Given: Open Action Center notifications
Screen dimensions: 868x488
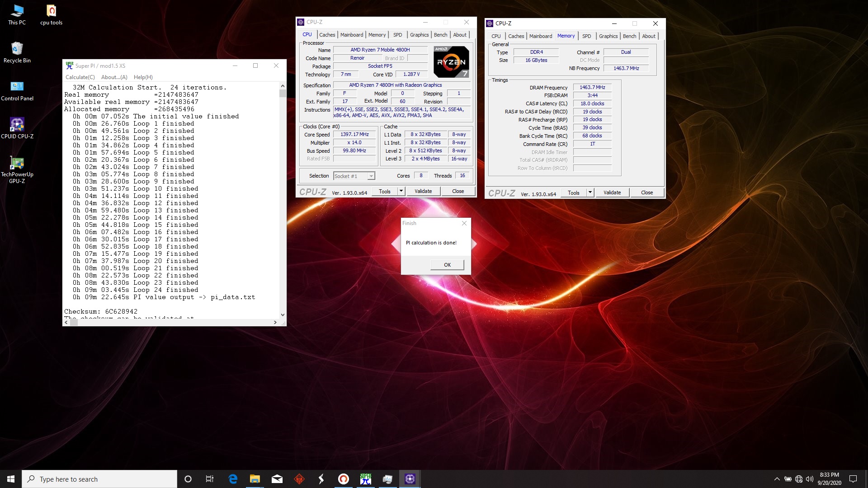Looking at the screenshot, I should click(853, 479).
